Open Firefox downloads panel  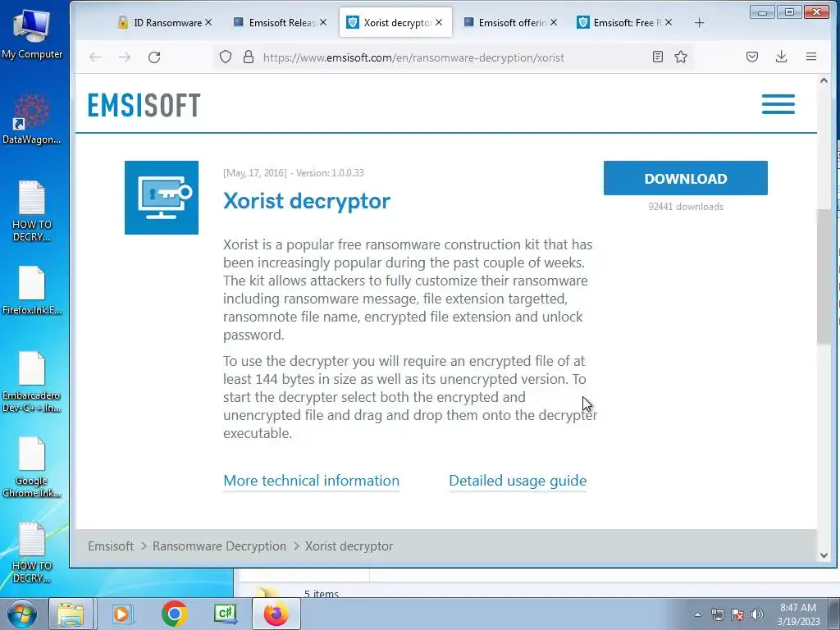pos(782,57)
